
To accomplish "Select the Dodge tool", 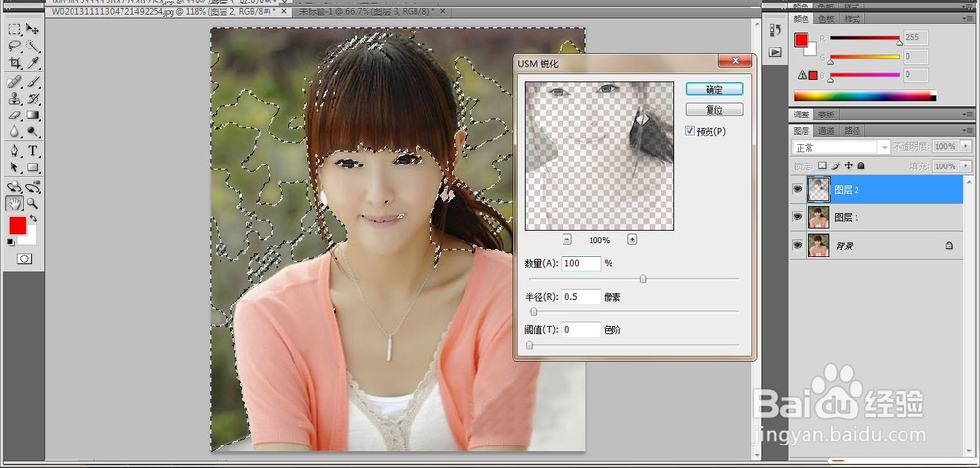I will coord(33,131).
